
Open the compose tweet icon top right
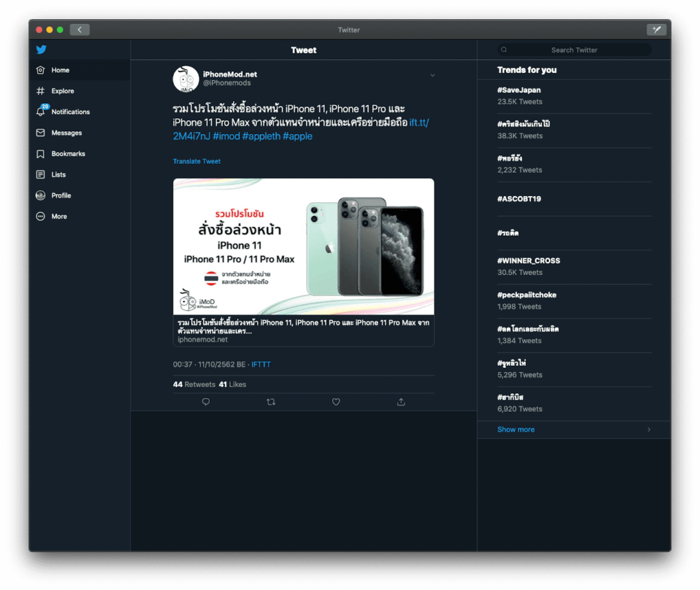pos(656,29)
